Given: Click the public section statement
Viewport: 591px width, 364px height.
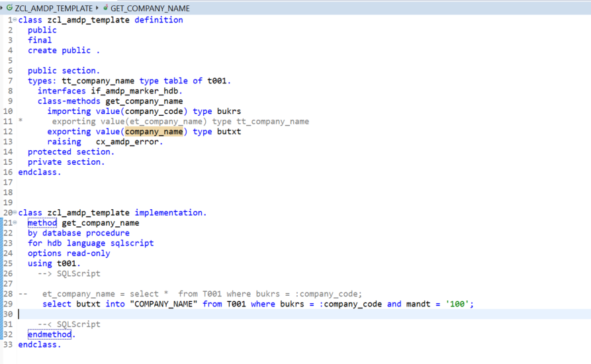Looking at the screenshot, I should (x=64, y=70).
